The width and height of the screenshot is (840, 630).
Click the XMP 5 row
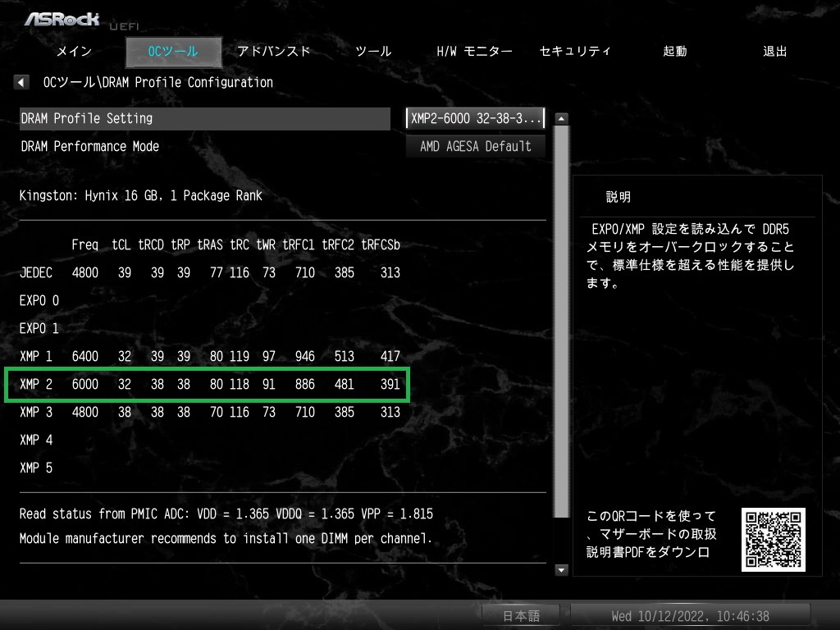point(36,468)
